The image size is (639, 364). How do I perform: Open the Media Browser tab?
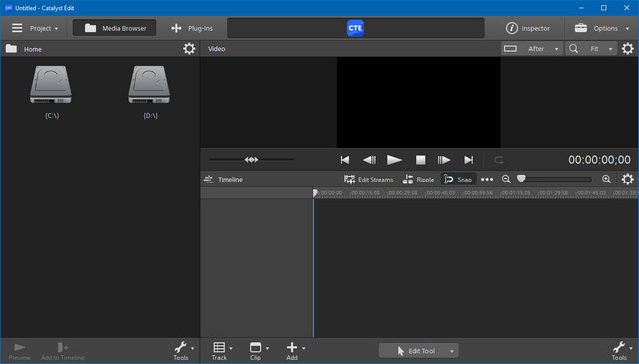point(115,28)
